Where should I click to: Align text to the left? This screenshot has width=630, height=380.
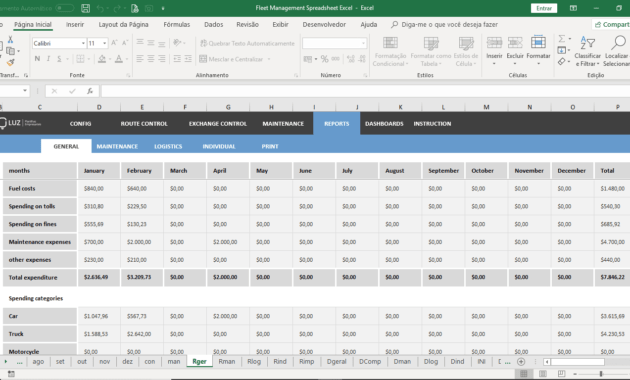coord(140,59)
